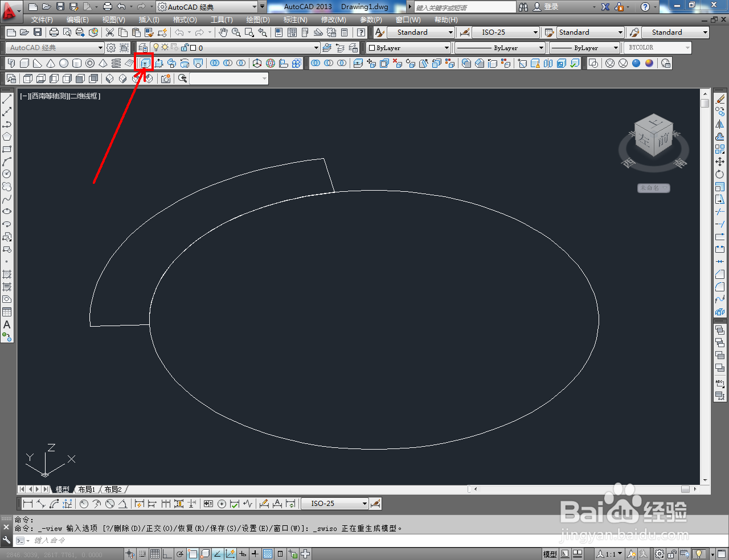Image resolution: width=729 pixels, height=560 pixels.
Task: Open the 视图(V) menu
Action: [114, 19]
